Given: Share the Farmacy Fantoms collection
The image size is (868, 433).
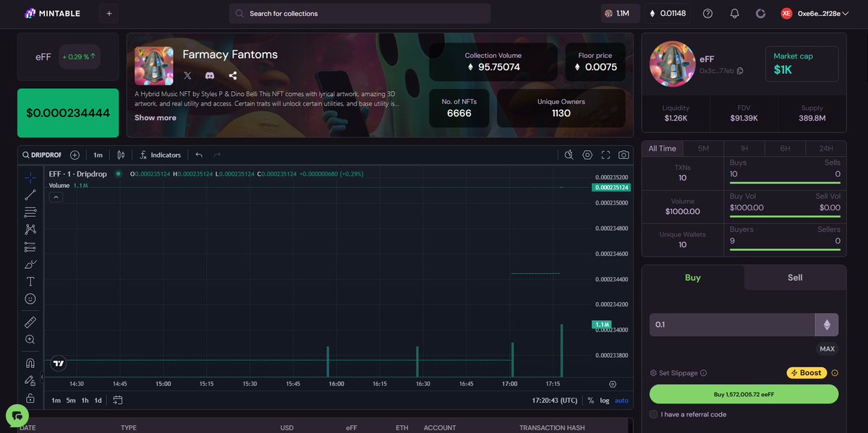Looking at the screenshot, I should click(x=232, y=75).
